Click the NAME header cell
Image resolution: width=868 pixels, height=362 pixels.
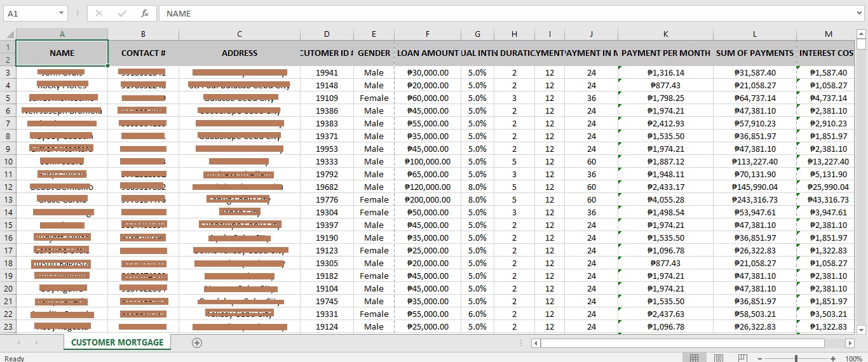[x=62, y=53]
